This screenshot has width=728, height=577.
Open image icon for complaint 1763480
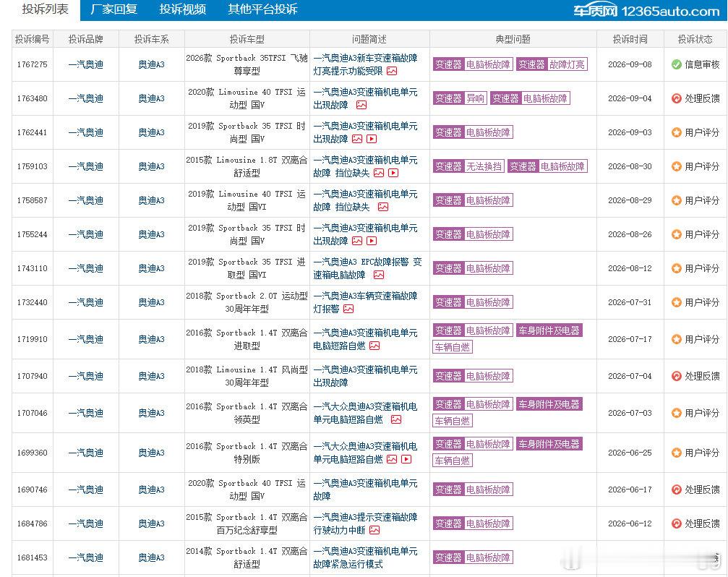[x=361, y=105]
